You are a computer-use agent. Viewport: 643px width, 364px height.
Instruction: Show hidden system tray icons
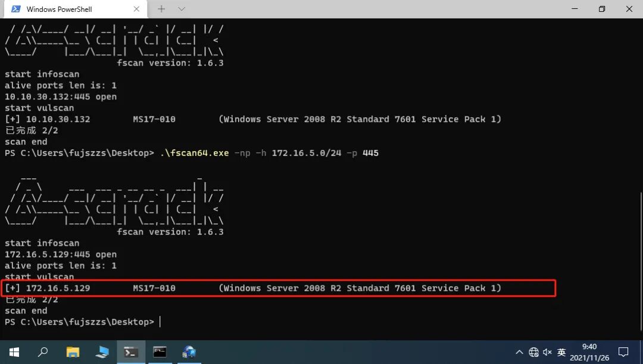[x=519, y=352]
